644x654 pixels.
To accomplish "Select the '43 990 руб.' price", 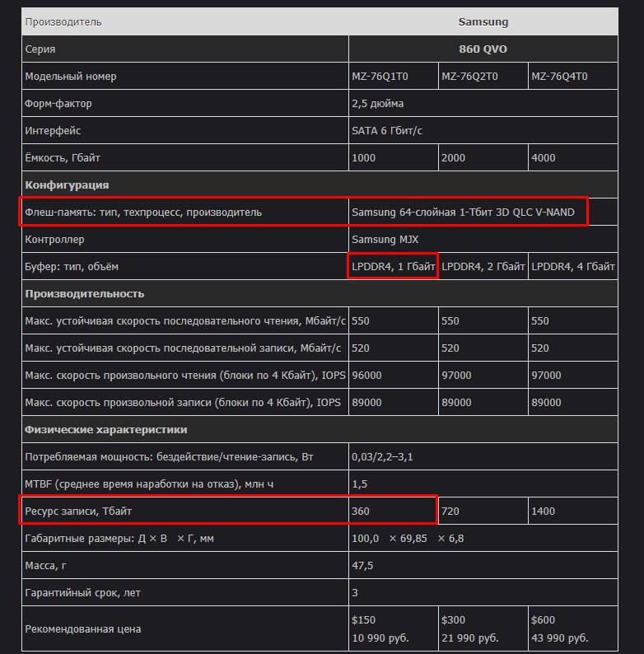I will point(560,638).
